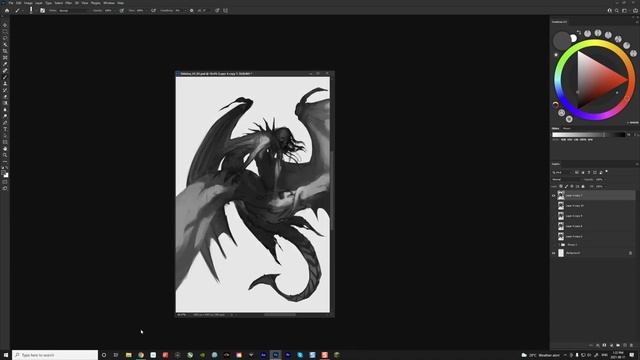Click grayscale slider bar
Image resolution: width=640 pixels, height=360 pixels.
point(589,135)
